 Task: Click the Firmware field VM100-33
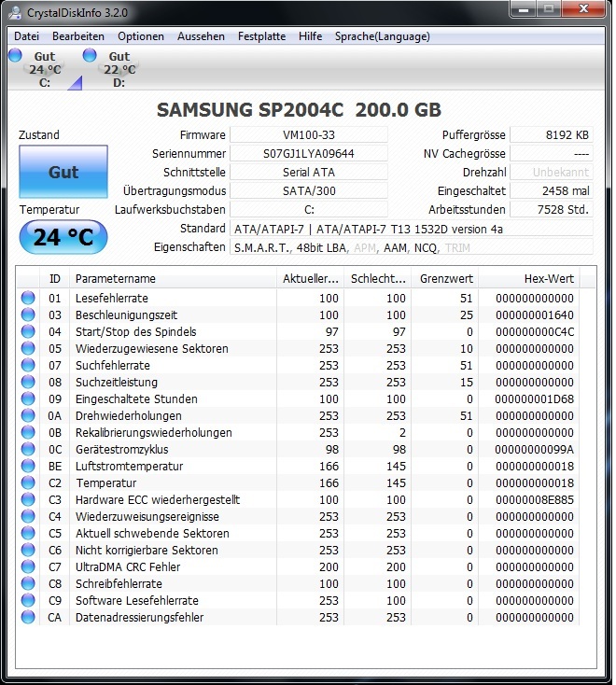pos(309,135)
